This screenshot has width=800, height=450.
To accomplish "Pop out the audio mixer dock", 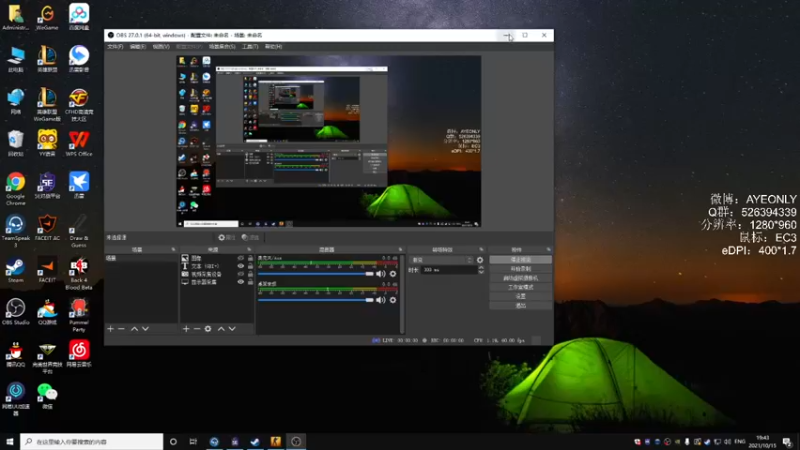I will click(x=400, y=249).
